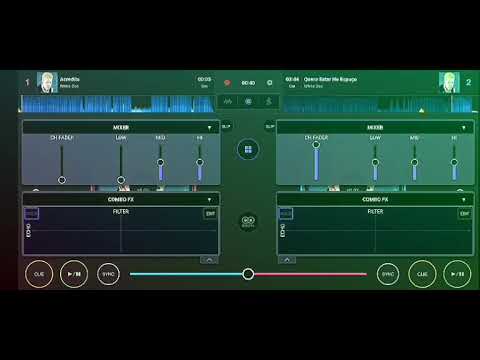Tap the round center icon between the FX panels
Image resolution: width=480 pixels, height=360 pixels.
[x=248, y=221]
